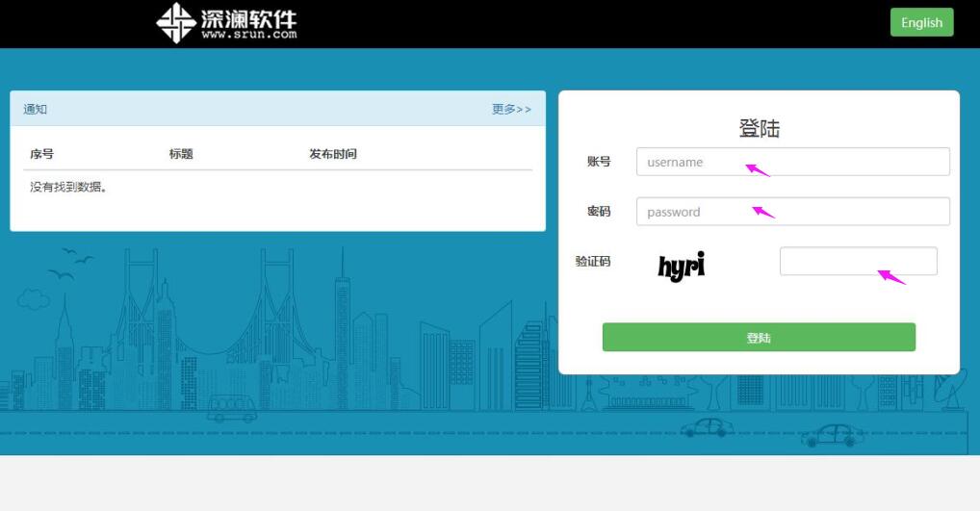980x511 pixels.
Task: Click the 验证码 field label
Action: click(x=592, y=261)
